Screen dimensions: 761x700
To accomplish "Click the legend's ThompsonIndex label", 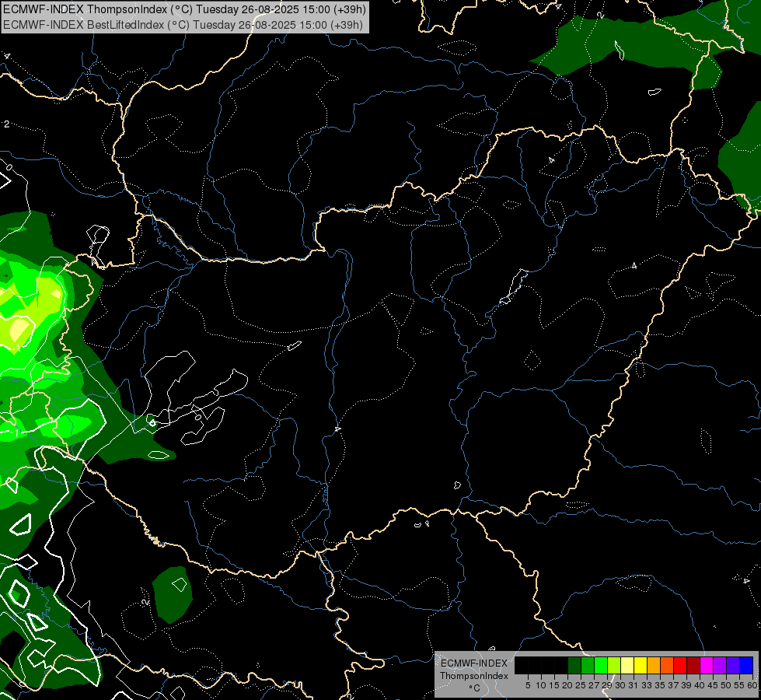I will click(474, 676).
